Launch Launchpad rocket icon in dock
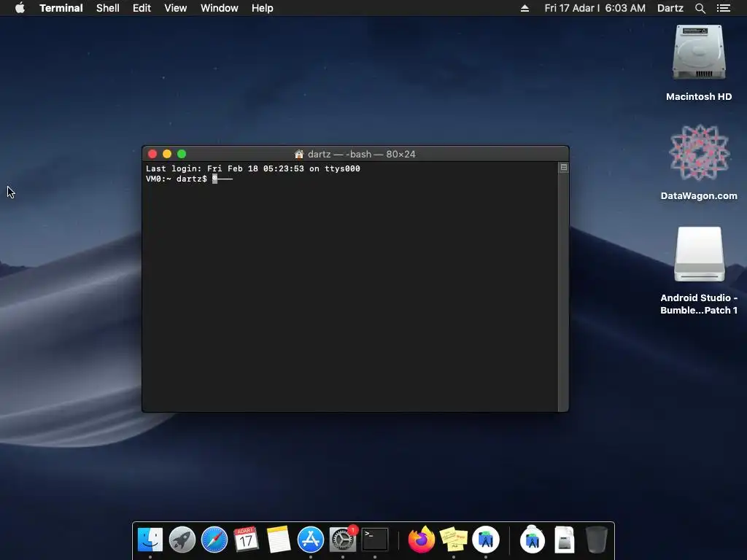This screenshot has height=560, width=747. coord(182,540)
